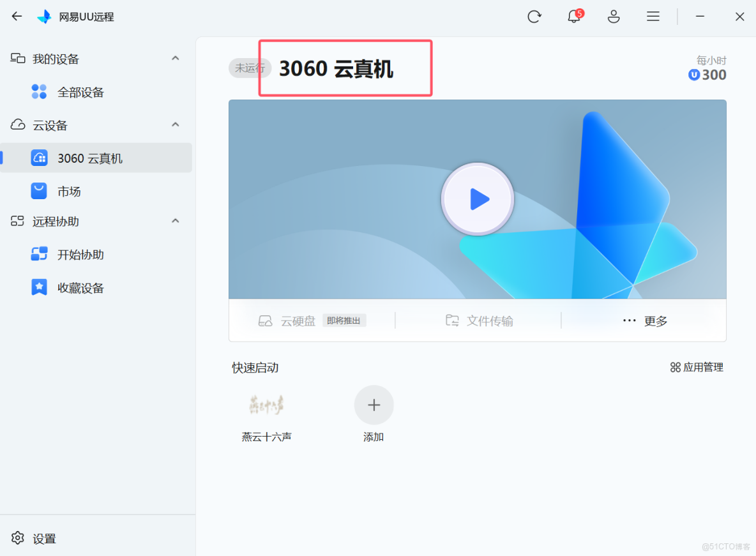Click the refresh icon at the top
The height and width of the screenshot is (556, 756).
(x=534, y=16)
